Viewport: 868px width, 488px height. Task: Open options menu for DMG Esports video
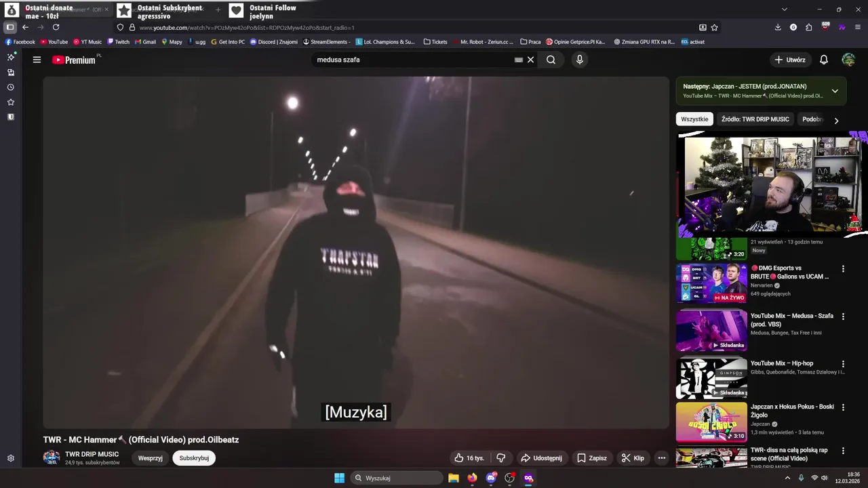844,269
